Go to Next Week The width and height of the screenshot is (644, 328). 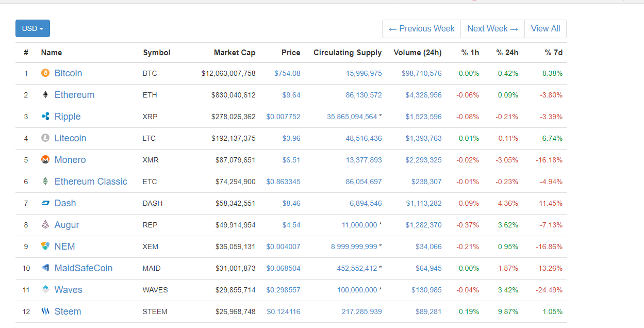coord(492,29)
